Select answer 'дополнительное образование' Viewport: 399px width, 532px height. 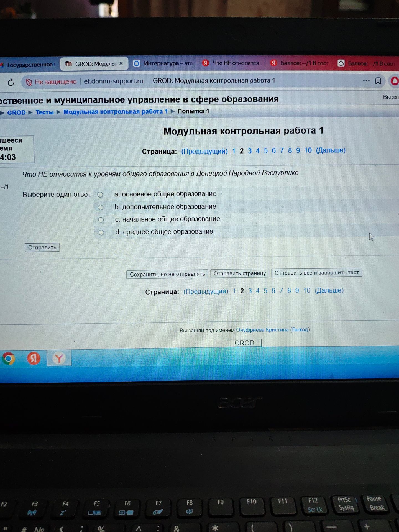[101, 208]
